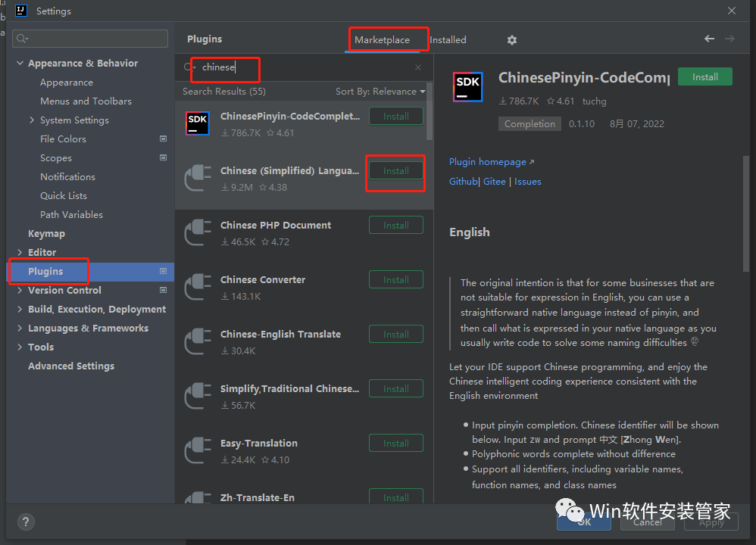Viewport: 756px width, 545px height.
Task: Open the plugins settings gear icon
Action: pos(512,40)
